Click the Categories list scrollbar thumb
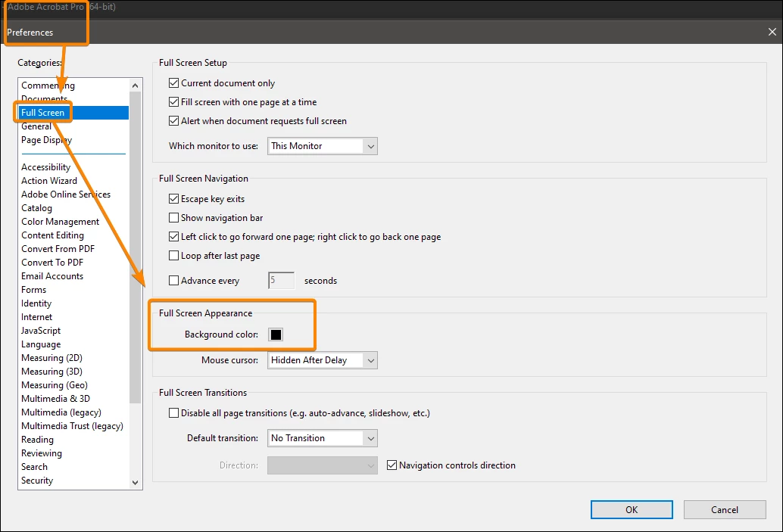783x532 pixels. tap(135, 247)
